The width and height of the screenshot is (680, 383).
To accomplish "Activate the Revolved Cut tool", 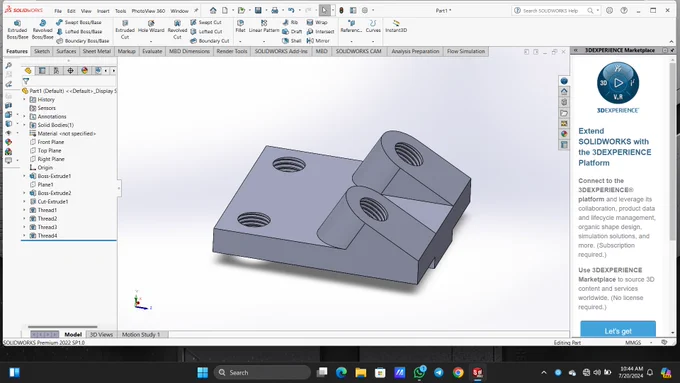I will [177, 29].
